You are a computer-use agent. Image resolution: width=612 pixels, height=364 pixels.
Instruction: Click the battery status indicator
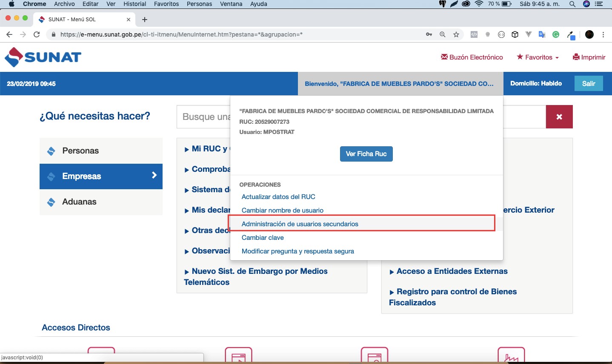[x=500, y=4]
